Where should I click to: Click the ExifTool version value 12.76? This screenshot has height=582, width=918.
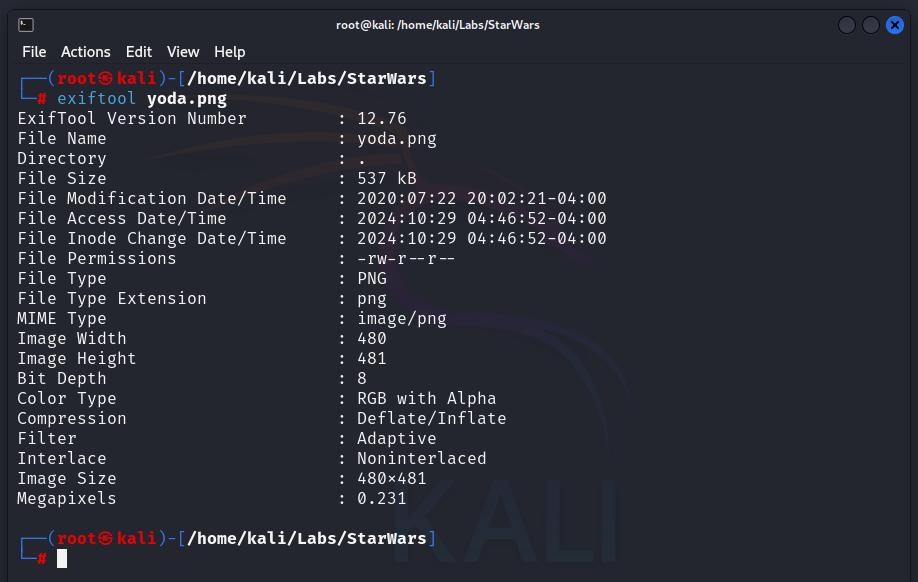[382, 118]
